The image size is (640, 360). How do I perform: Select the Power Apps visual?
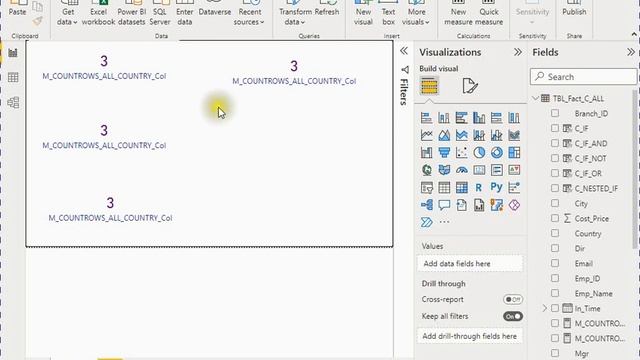coord(514,205)
